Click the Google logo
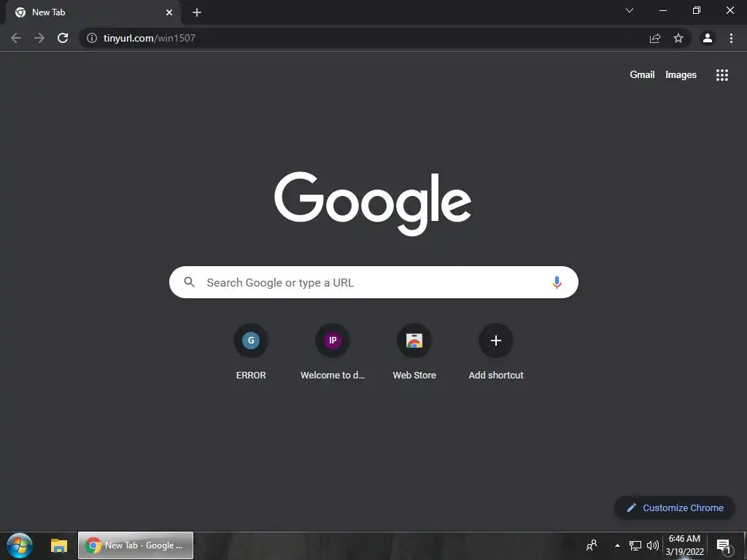747x560 pixels. coord(373,203)
